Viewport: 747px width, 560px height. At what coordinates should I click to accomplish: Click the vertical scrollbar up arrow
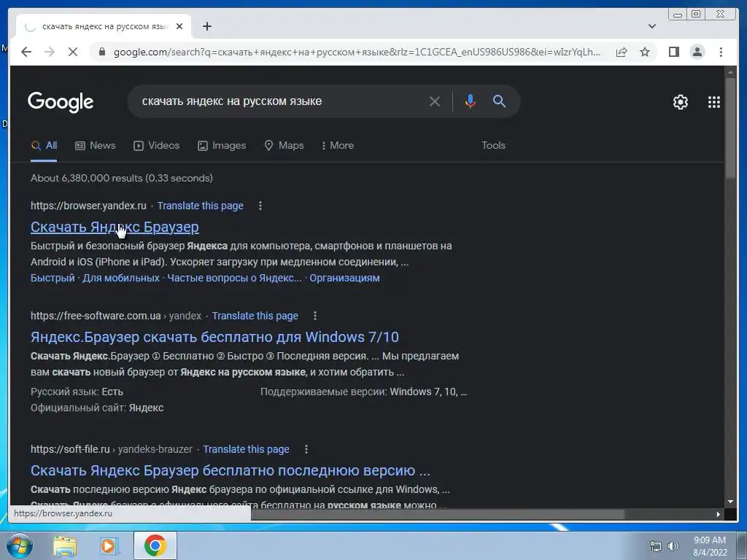(730, 72)
